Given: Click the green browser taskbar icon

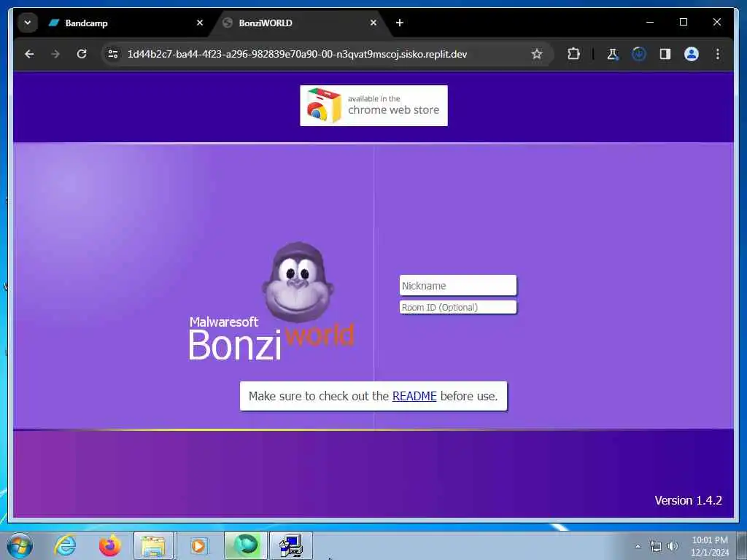Looking at the screenshot, I should pos(246,545).
